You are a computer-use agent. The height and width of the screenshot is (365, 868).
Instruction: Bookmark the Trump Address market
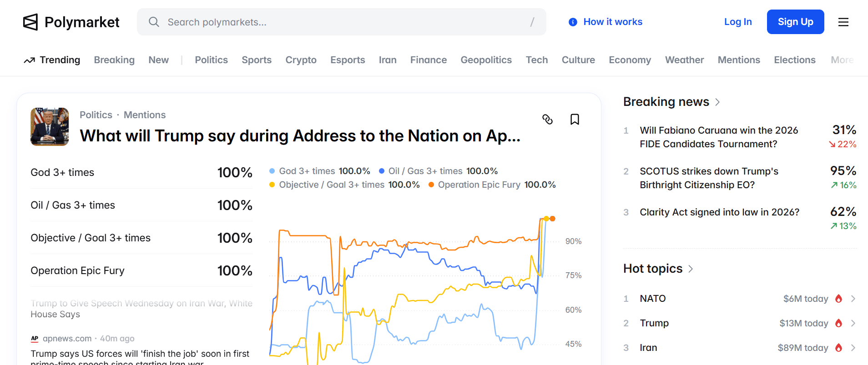pos(575,120)
